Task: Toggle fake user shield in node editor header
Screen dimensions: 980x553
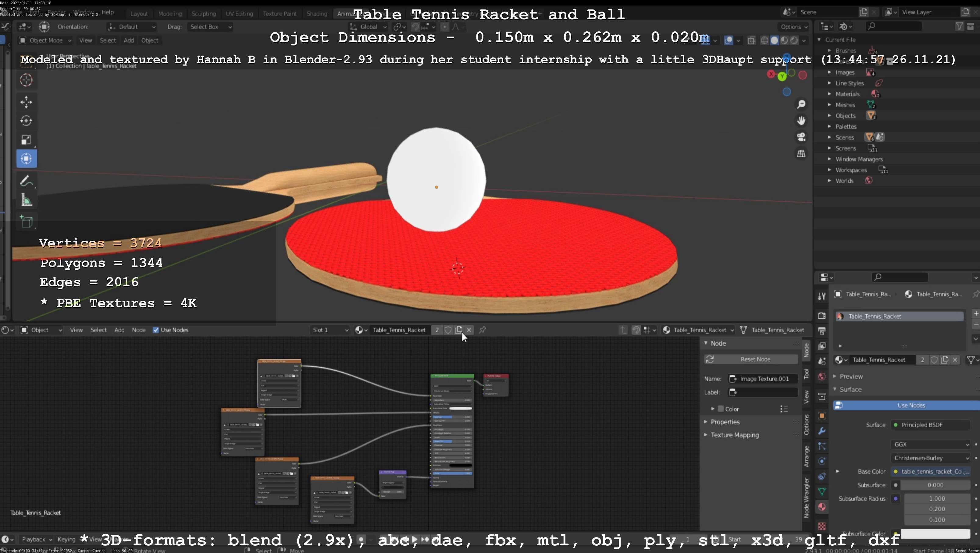Action: (448, 330)
